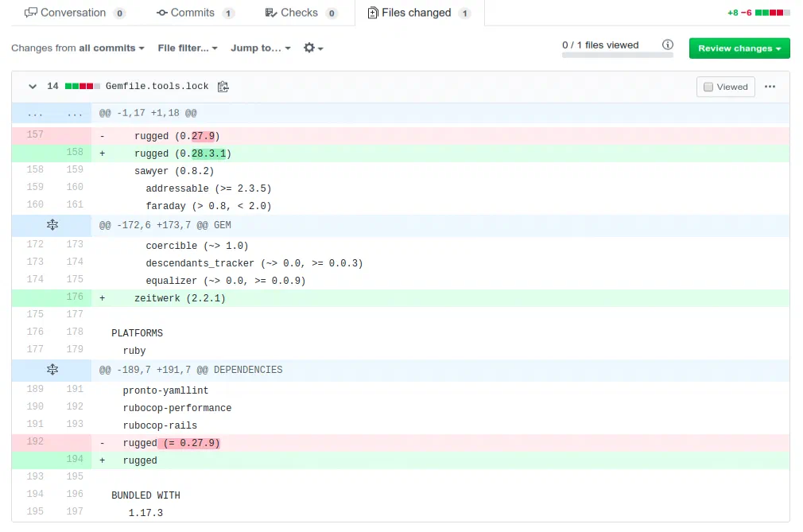Click the diffstat +8 −6 indicator
803x532 pixels.
(x=758, y=13)
